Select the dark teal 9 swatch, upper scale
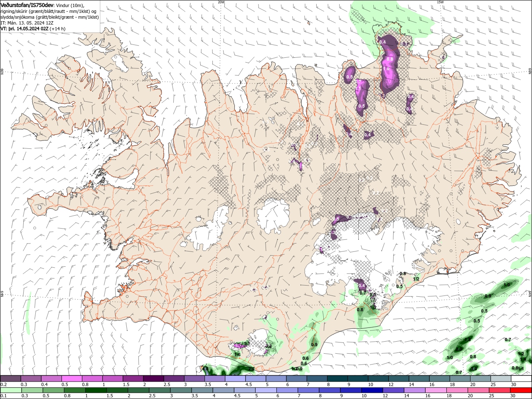Screen dimensions: 532x399 tap(357, 379)
